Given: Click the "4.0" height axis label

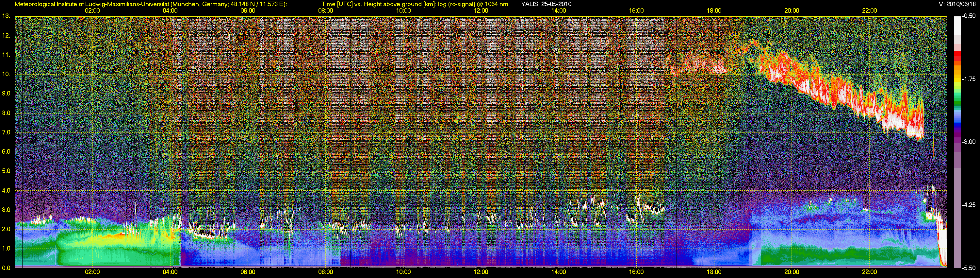Looking at the screenshot, I should pos(6,190).
